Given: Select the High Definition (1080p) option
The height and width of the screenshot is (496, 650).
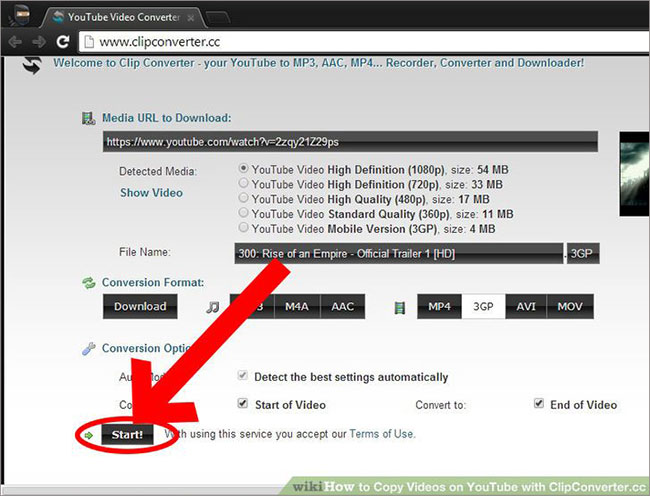Looking at the screenshot, I should (244, 169).
